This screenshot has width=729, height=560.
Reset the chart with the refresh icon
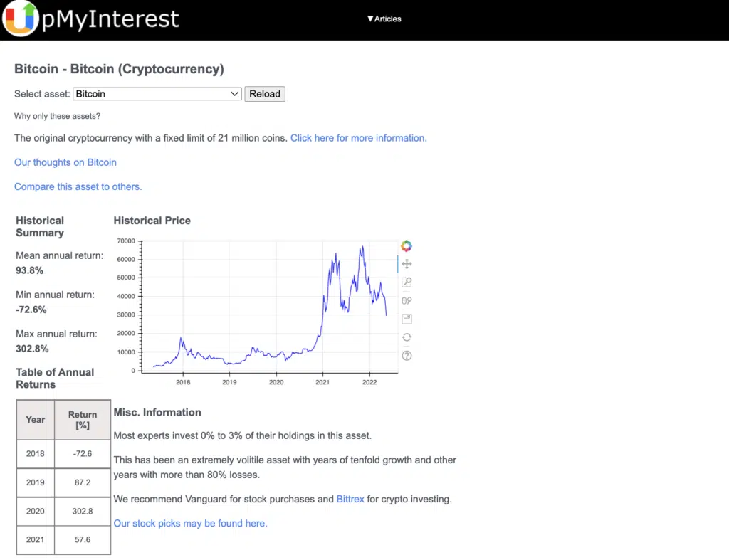coord(407,337)
